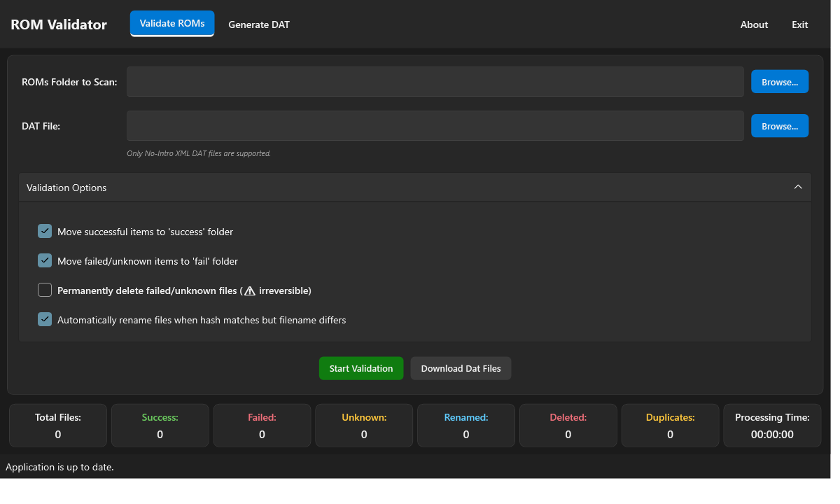
Task: Switch to the Validate ROMs tab
Action: 172,24
